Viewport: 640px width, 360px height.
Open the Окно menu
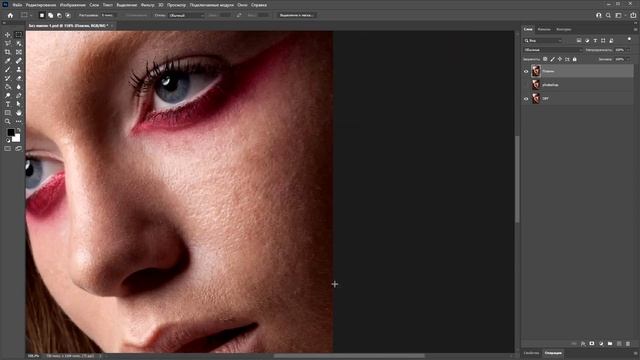pos(242,5)
